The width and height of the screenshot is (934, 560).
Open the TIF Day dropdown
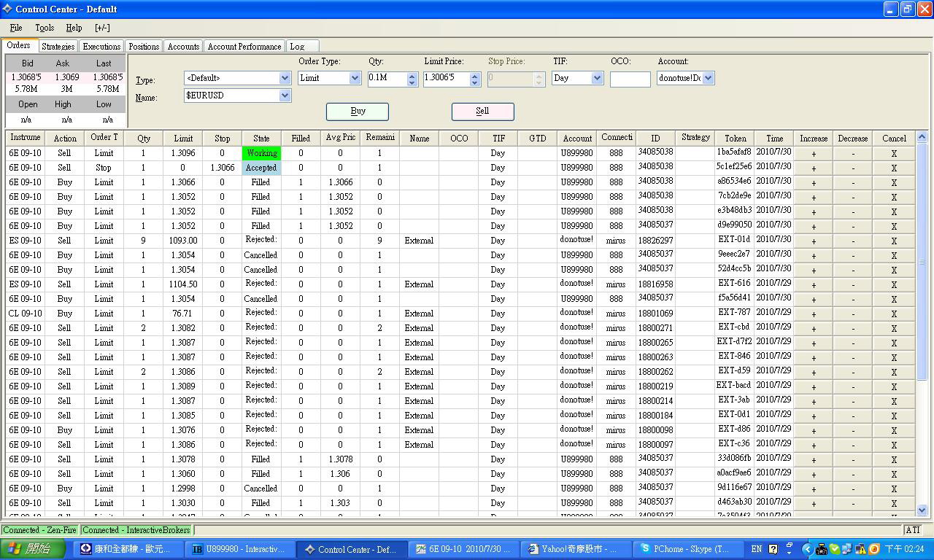point(597,78)
